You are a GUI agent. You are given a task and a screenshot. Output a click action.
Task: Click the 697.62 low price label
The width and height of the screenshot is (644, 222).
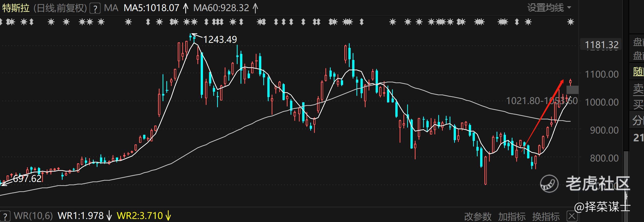pos(27,179)
